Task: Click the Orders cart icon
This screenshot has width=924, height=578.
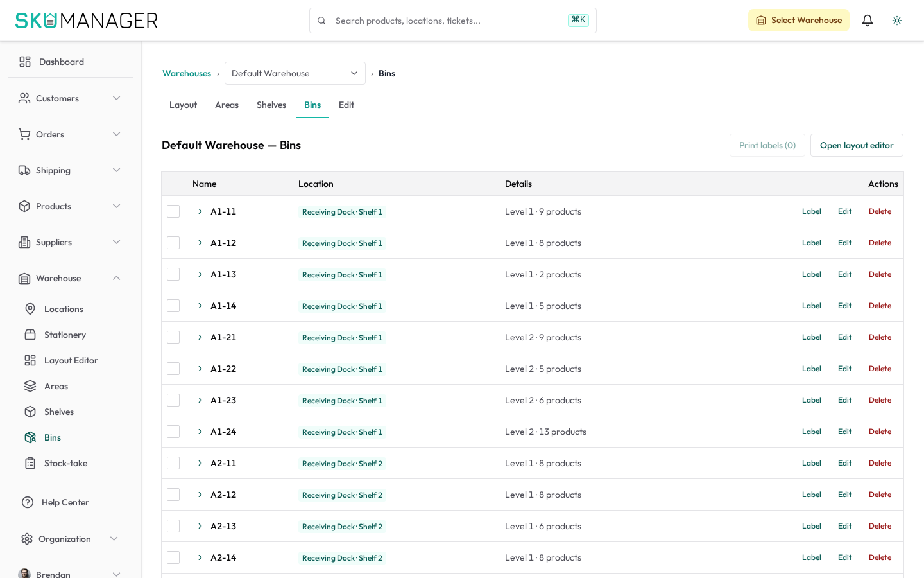Action: pyautogui.click(x=24, y=134)
